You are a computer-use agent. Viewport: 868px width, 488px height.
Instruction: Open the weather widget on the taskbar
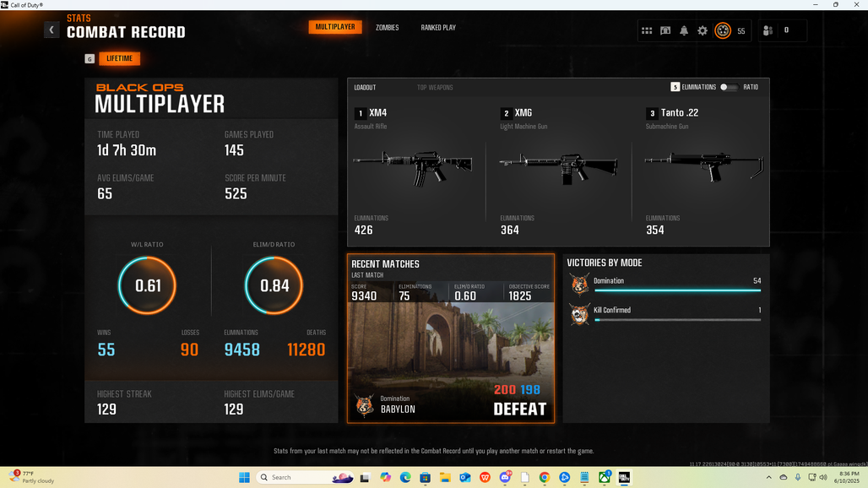(31, 477)
